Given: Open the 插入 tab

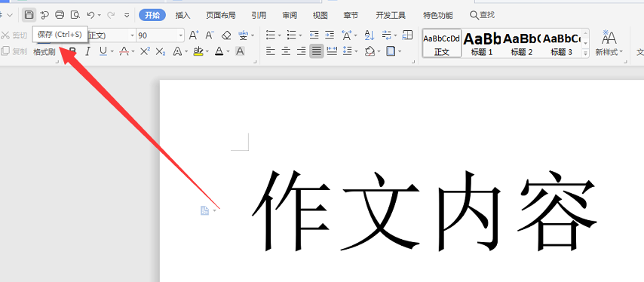Looking at the screenshot, I should [x=182, y=16].
